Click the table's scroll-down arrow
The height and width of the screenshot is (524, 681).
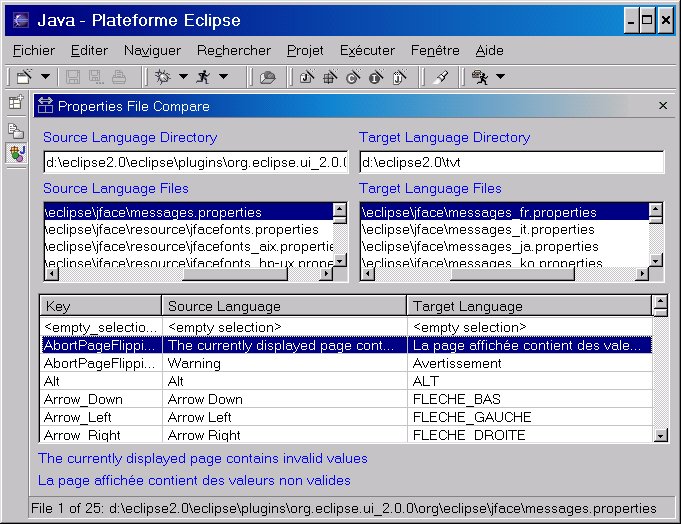660,435
